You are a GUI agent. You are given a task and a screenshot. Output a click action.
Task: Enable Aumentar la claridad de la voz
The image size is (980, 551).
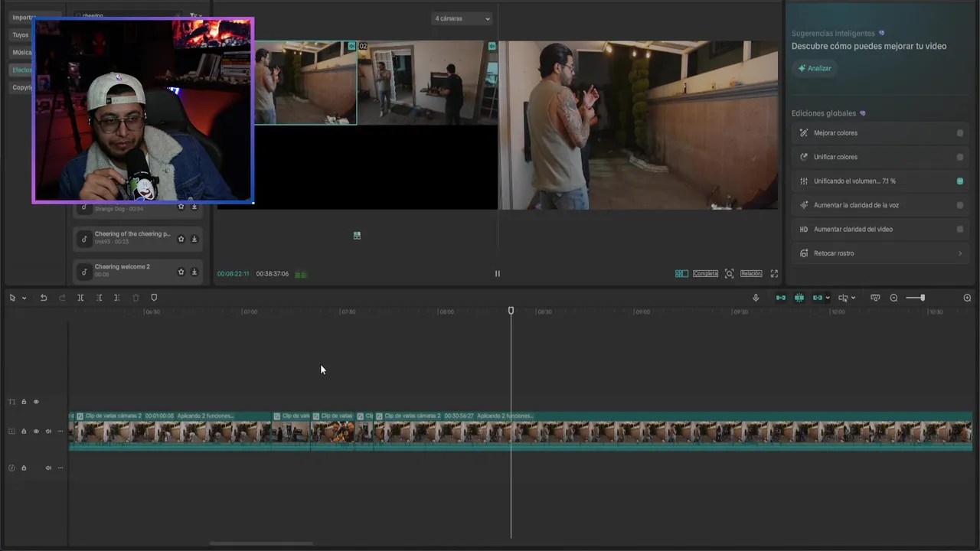click(x=960, y=205)
